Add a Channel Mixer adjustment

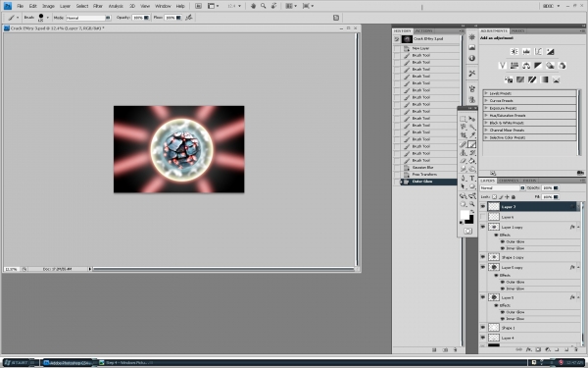[562, 66]
